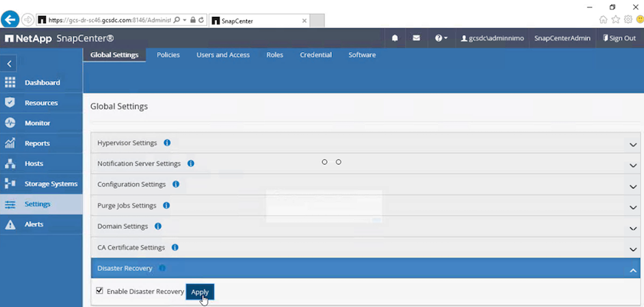The width and height of the screenshot is (644, 307).
Task: Click the Hosts network icon
Action: pos(10,163)
